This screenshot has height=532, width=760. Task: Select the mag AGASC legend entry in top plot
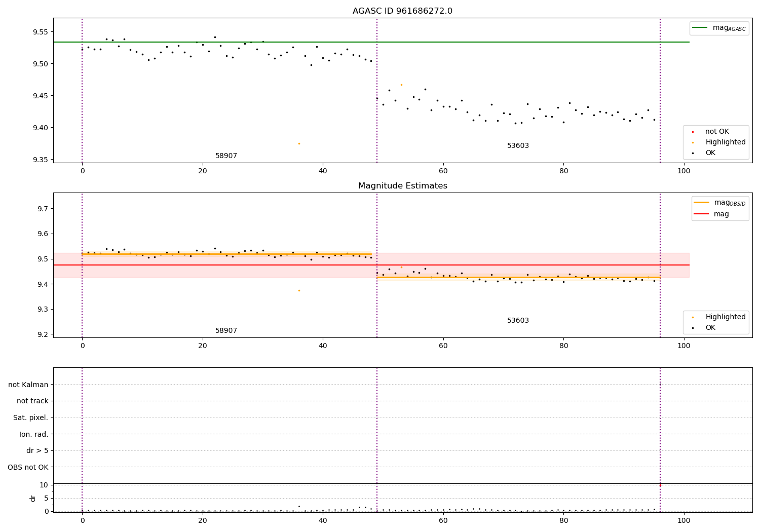(x=719, y=28)
